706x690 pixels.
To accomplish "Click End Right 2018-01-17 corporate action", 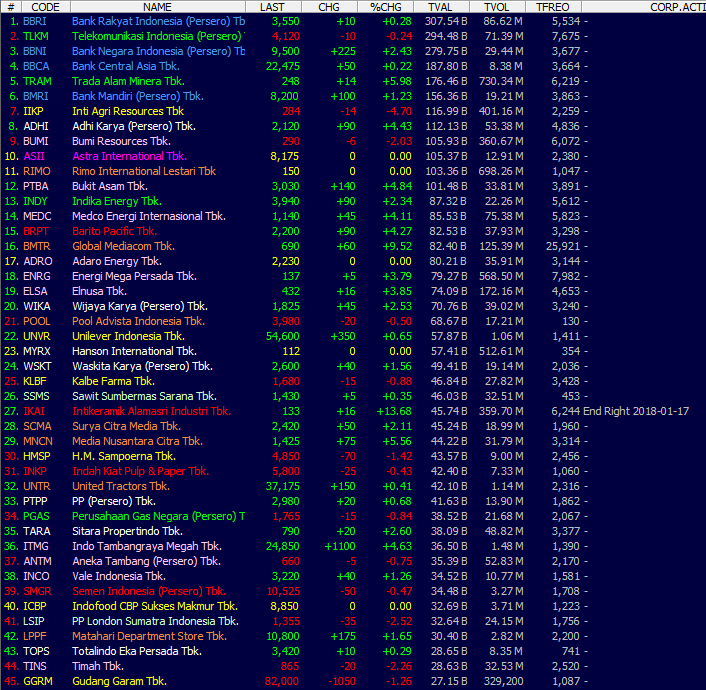I will [636, 411].
